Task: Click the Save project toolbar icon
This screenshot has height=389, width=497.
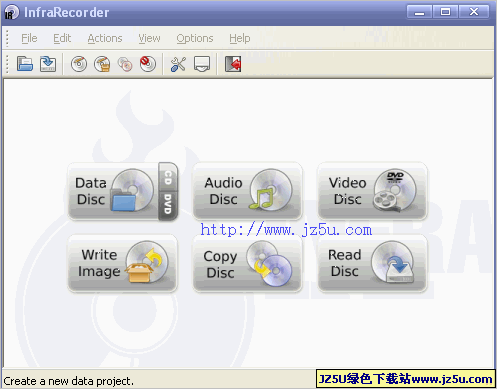Action: [48, 64]
